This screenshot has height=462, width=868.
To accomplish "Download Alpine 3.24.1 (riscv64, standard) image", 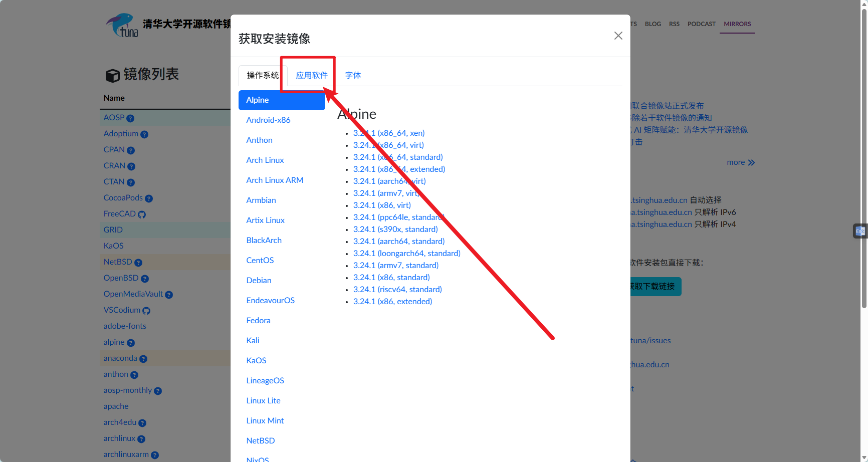I will click(x=397, y=290).
